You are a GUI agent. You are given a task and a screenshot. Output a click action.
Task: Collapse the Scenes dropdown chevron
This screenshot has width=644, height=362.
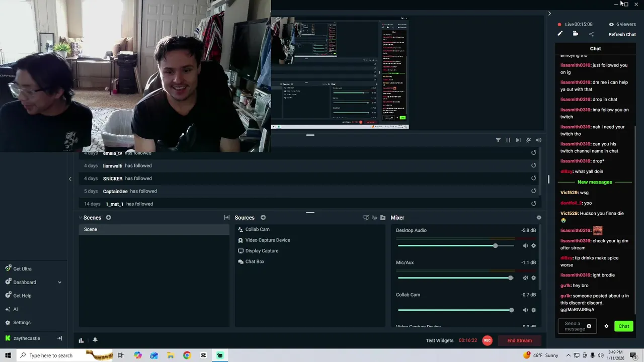click(80, 218)
